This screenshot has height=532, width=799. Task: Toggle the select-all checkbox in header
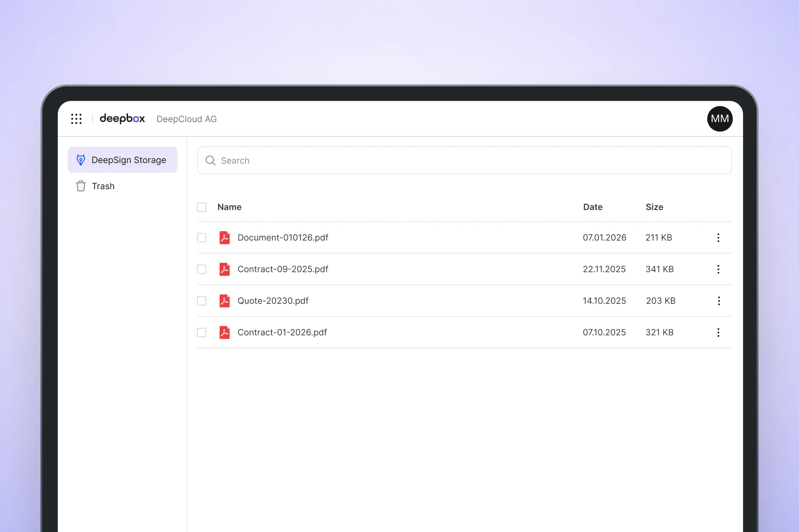tap(202, 207)
